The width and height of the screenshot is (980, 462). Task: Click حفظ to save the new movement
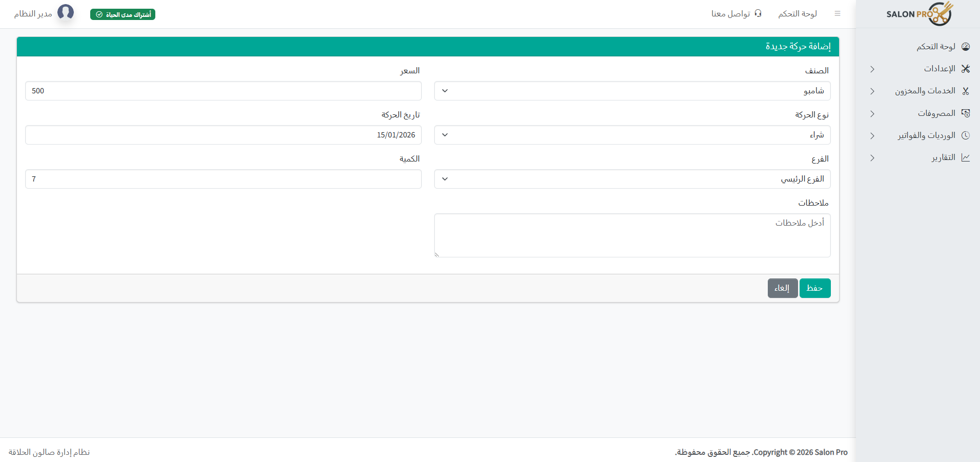click(x=815, y=288)
